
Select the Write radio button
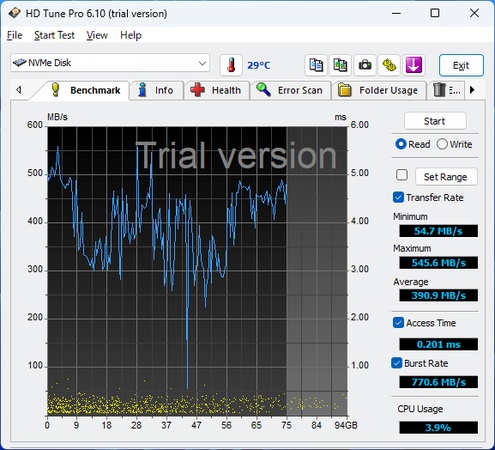pyautogui.click(x=442, y=144)
